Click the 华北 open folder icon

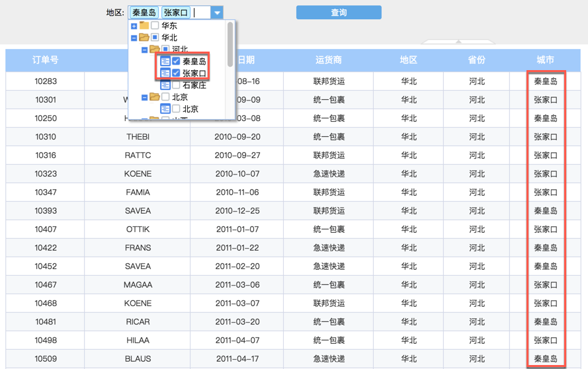coord(144,37)
